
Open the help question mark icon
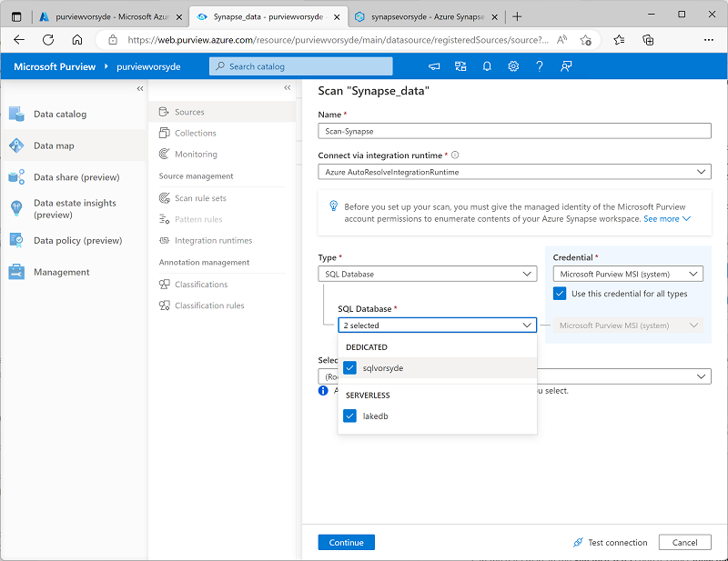pos(540,66)
